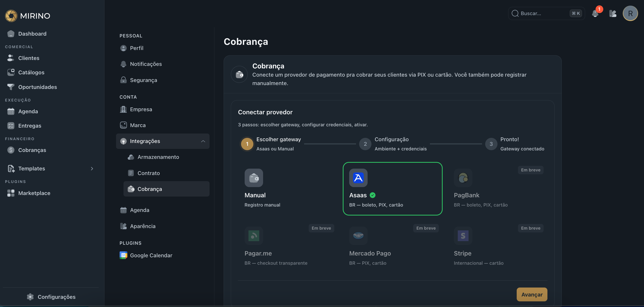The height and width of the screenshot is (307, 644).
Task: Click the Stripe Em breve badge
Action: point(531,228)
